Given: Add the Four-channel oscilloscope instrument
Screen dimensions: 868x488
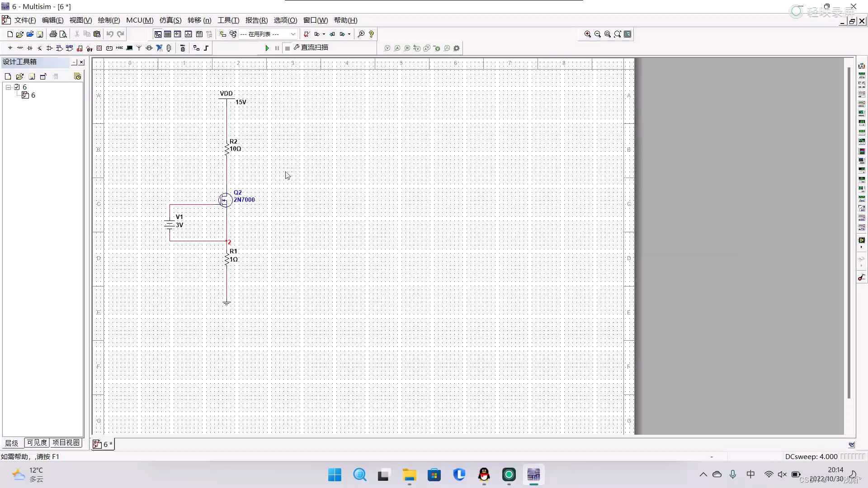Looking at the screenshot, I should click(862, 103).
